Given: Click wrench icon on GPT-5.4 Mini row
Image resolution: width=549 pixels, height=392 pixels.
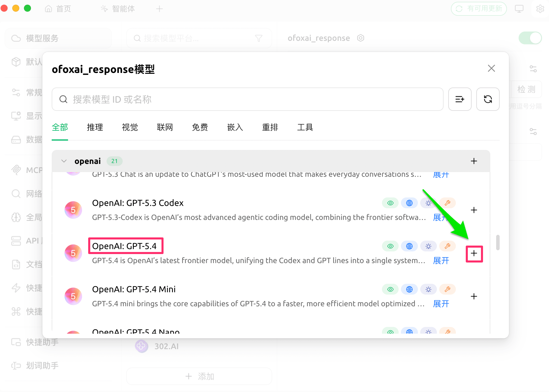Looking at the screenshot, I should (447, 289).
